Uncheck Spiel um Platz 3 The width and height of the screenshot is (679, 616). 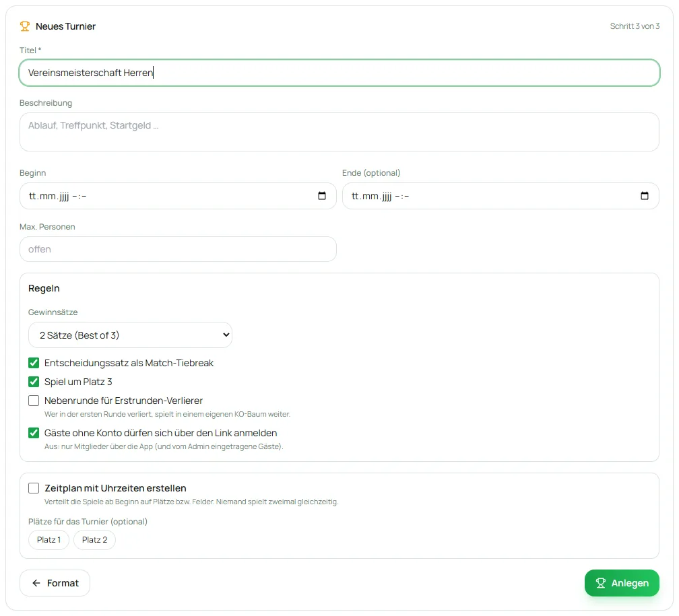click(34, 382)
